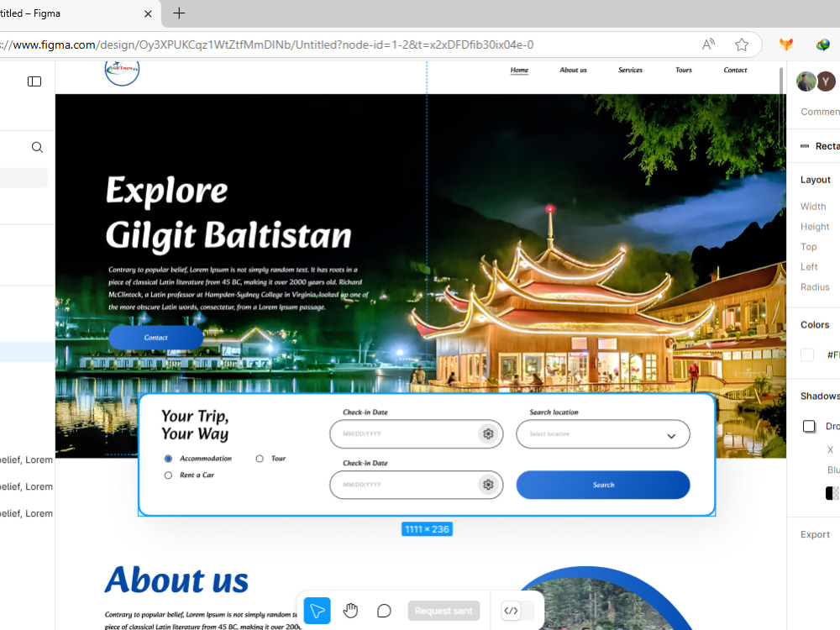Screen dimensions: 840x630
Task: Click the Contact nav item
Action: click(735, 71)
